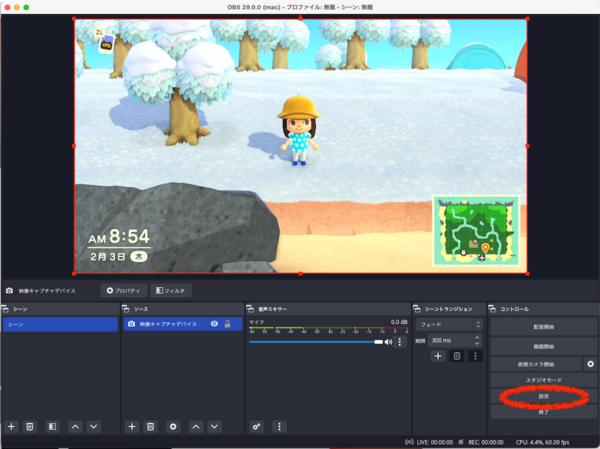The width and height of the screenshot is (600, 449).
Task: Click the LIVE 00:00:00 status
Action: [435, 442]
